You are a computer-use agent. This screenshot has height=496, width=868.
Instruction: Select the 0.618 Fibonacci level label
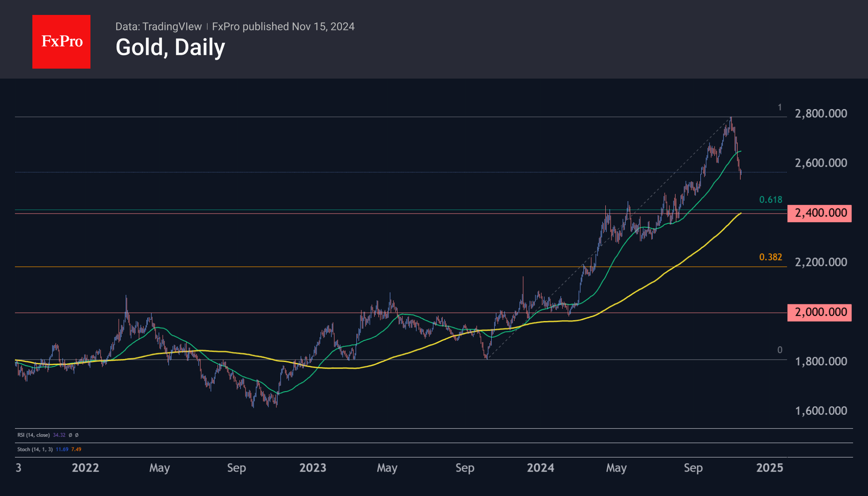click(x=770, y=200)
